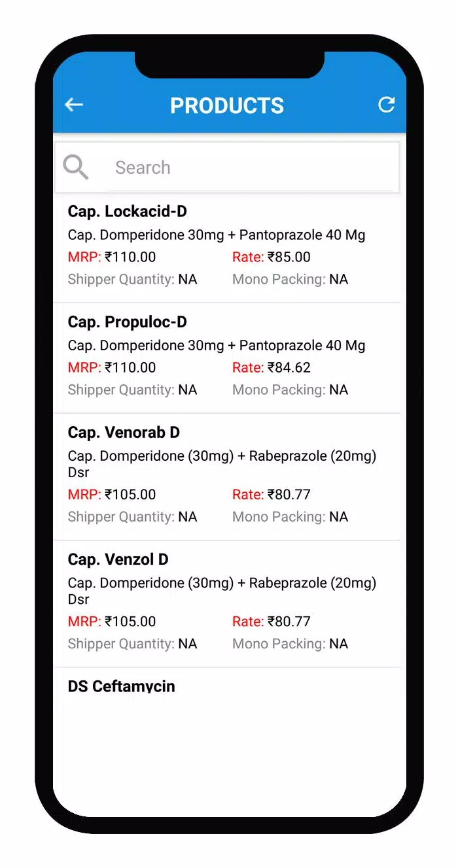Tap the Cap. Venzol D product

[x=118, y=559]
